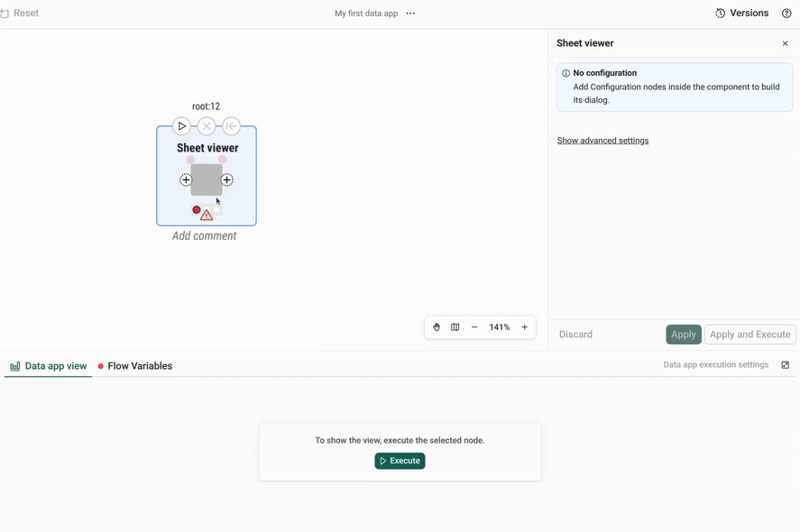Click the Reset icon in the toolbar
The image size is (800, 532).
(x=5, y=14)
